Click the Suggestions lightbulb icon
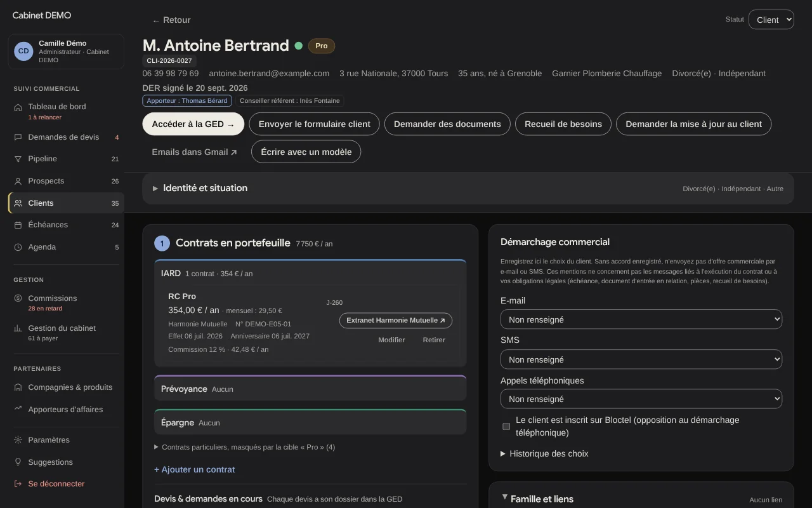 pyautogui.click(x=18, y=462)
